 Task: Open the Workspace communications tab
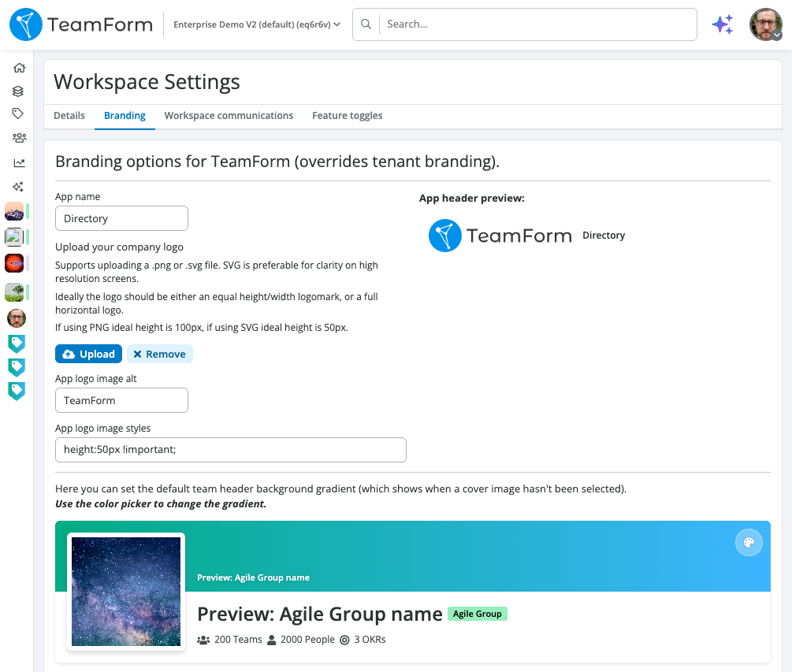point(229,116)
